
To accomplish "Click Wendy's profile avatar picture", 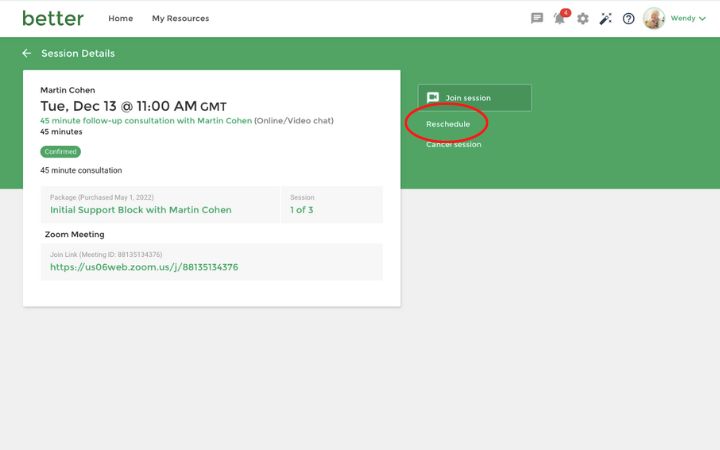I will [x=654, y=18].
